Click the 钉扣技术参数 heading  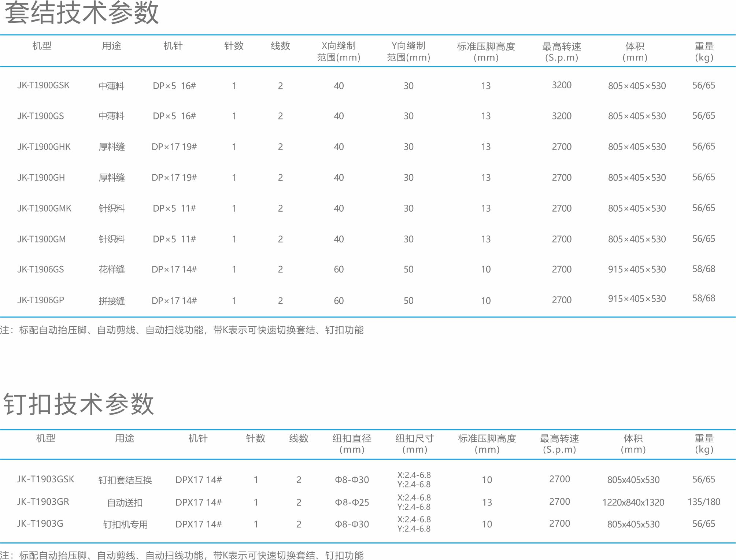click(79, 404)
